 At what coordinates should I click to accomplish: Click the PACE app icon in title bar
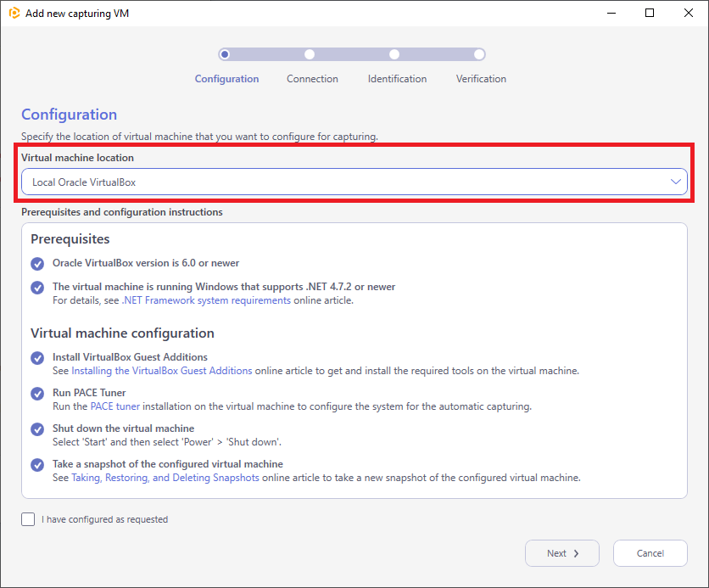pyautogui.click(x=14, y=13)
